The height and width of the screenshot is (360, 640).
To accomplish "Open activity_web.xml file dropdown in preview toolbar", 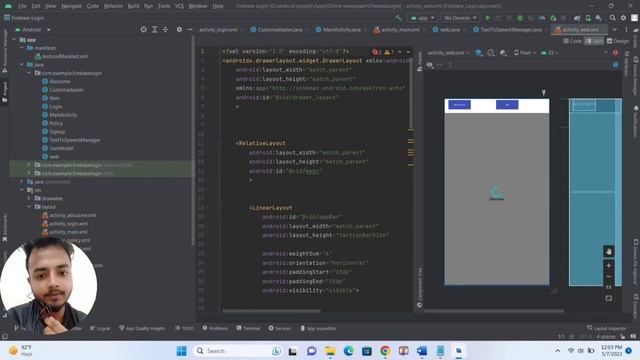I will (x=448, y=53).
